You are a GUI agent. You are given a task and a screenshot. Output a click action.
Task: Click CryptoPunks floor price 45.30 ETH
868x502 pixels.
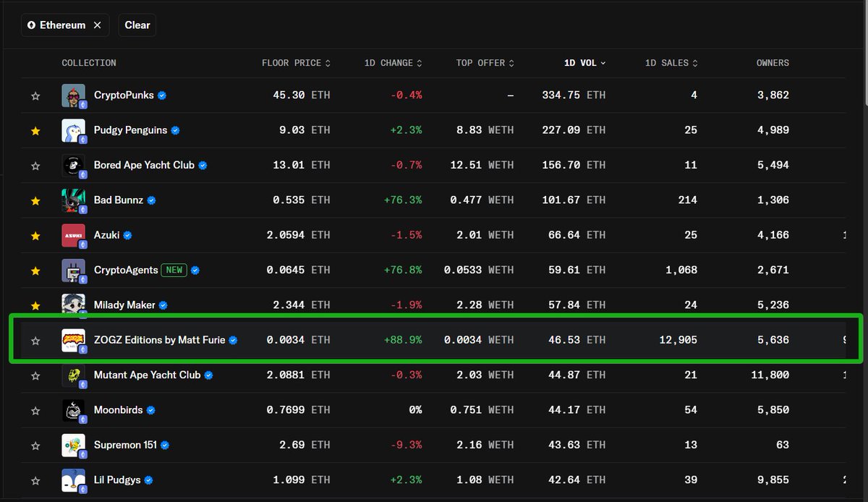click(302, 95)
